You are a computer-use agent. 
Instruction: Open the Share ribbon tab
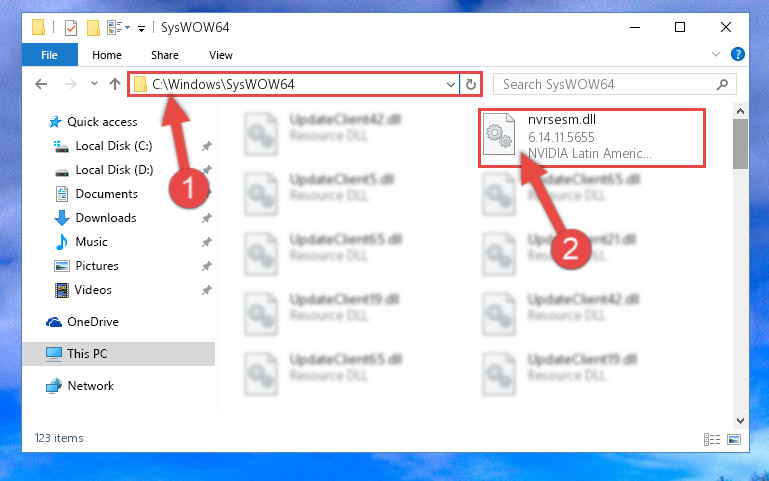point(165,55)
